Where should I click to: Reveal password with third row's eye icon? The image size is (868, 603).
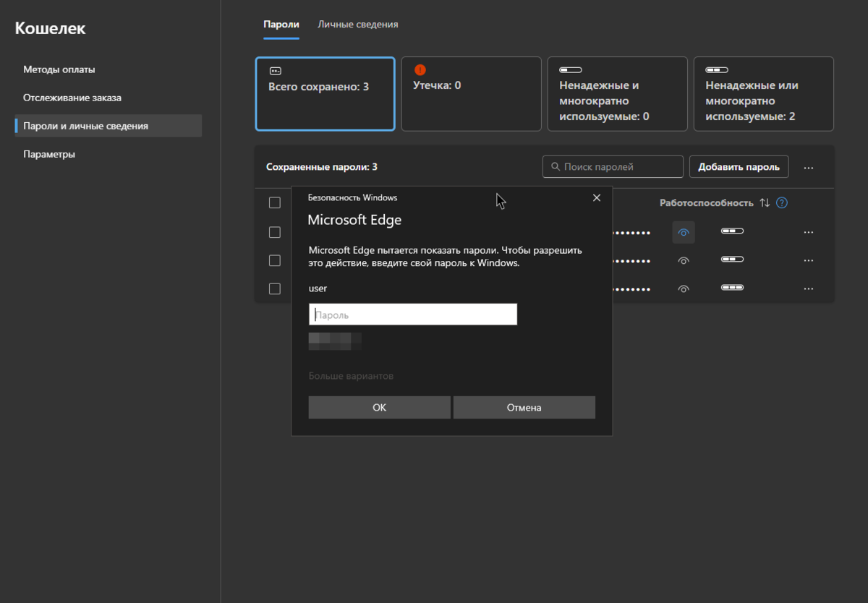[x=684, y=288]
